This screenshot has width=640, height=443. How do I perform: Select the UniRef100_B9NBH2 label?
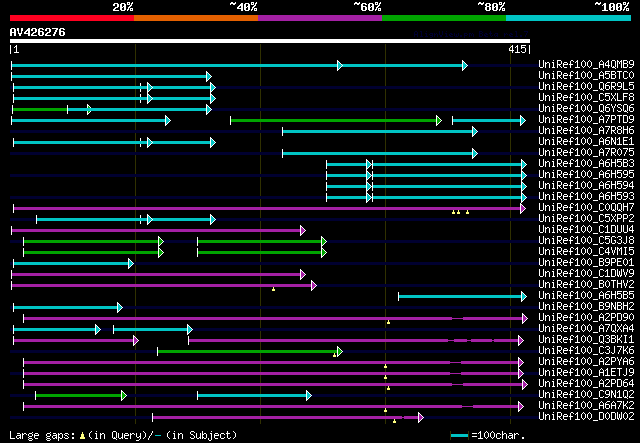click(x=586, y=307)
